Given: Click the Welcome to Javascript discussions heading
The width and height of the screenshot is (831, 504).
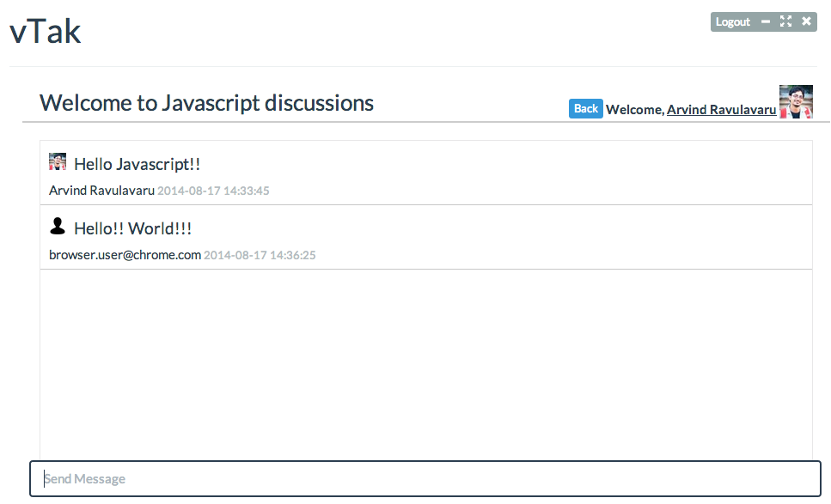Looking at the screenshot, I should pyautogui.click(x=207, y=103).
